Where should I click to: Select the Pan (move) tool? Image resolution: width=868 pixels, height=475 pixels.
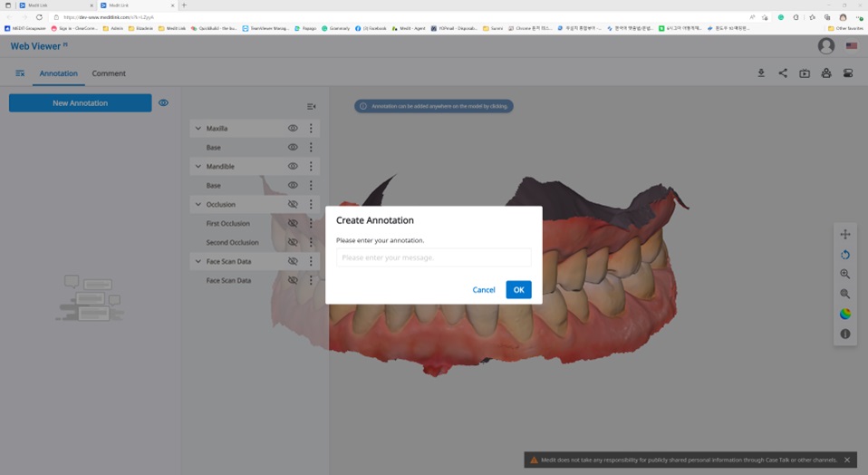(845, 235)
